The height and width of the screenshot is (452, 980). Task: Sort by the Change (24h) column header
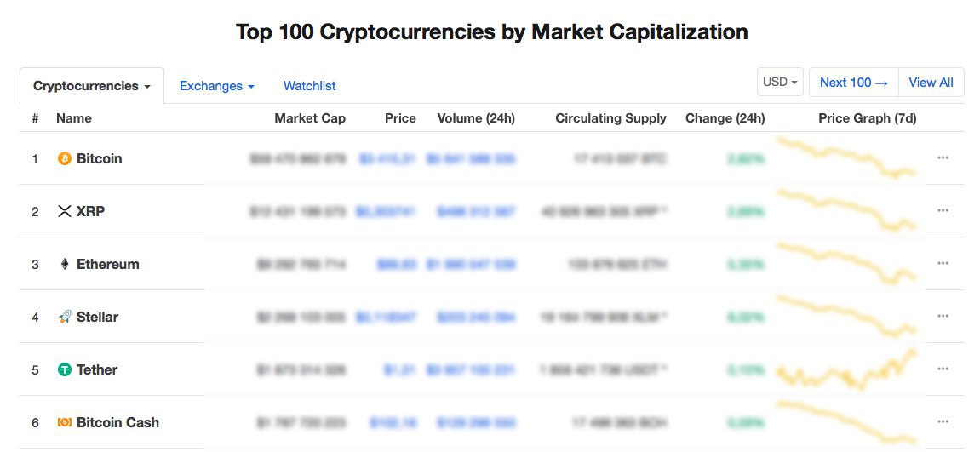point(725,118)
